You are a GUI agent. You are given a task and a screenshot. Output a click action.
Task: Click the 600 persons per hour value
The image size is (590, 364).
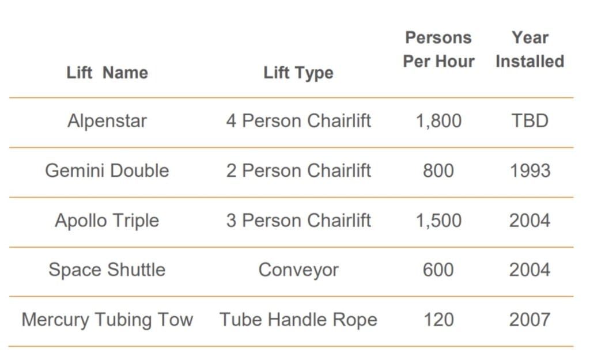coord(438,270)
